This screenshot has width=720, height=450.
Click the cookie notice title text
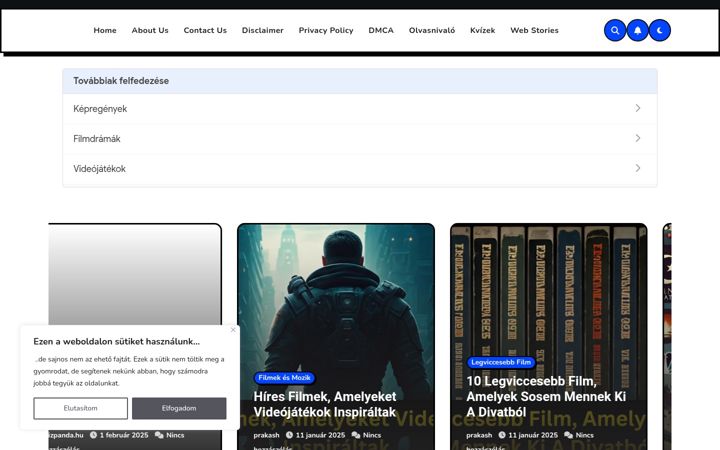(117, 342)
